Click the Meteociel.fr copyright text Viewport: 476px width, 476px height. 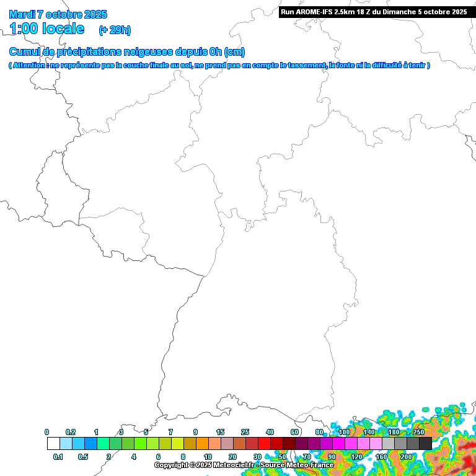tap(203, 465)
